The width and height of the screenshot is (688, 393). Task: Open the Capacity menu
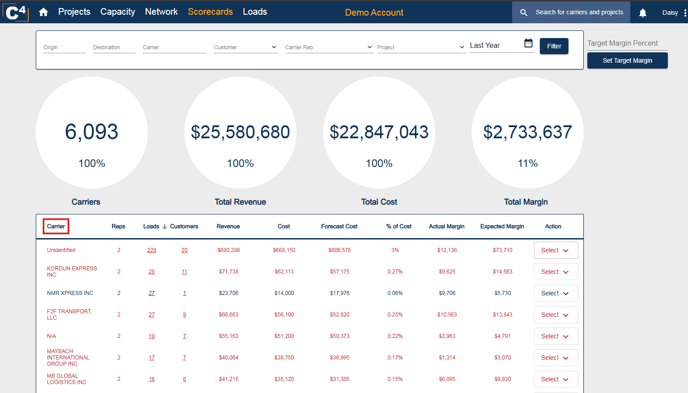click(x=118, y=12)
